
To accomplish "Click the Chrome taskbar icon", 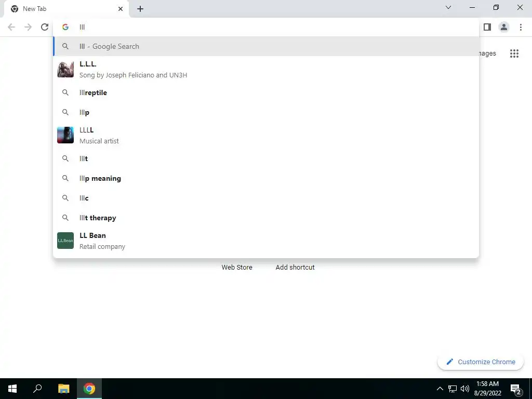I will (x=89, y=389).
